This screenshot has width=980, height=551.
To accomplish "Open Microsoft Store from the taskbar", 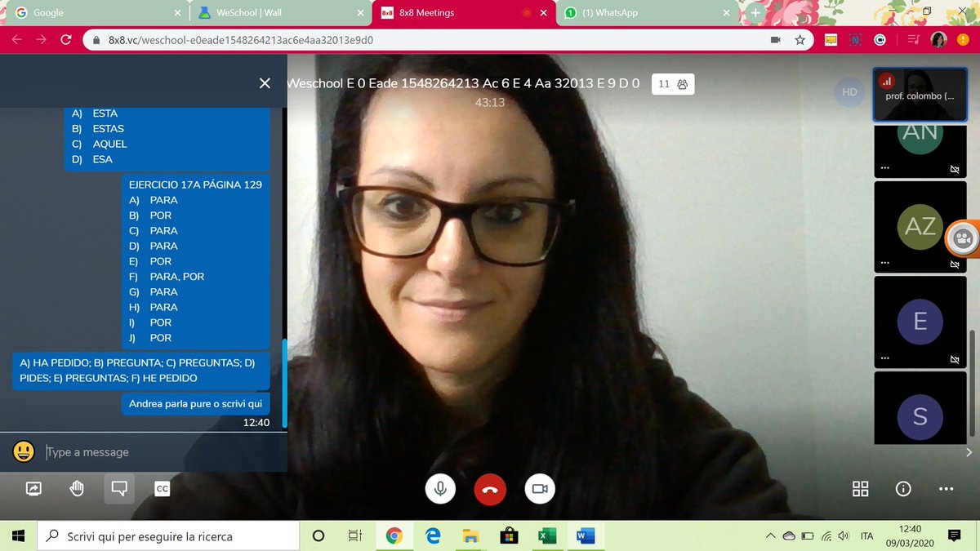I will coord(509,535).
